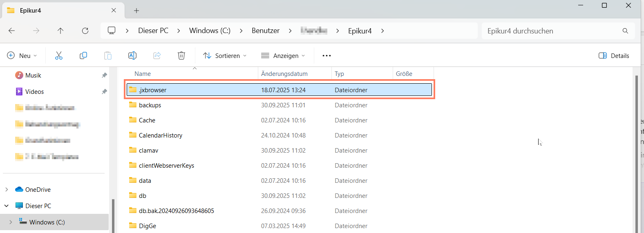Click date 24.10.2024 10:48
This screenshot has width=644, height=233.
click(x=283, y=135)
